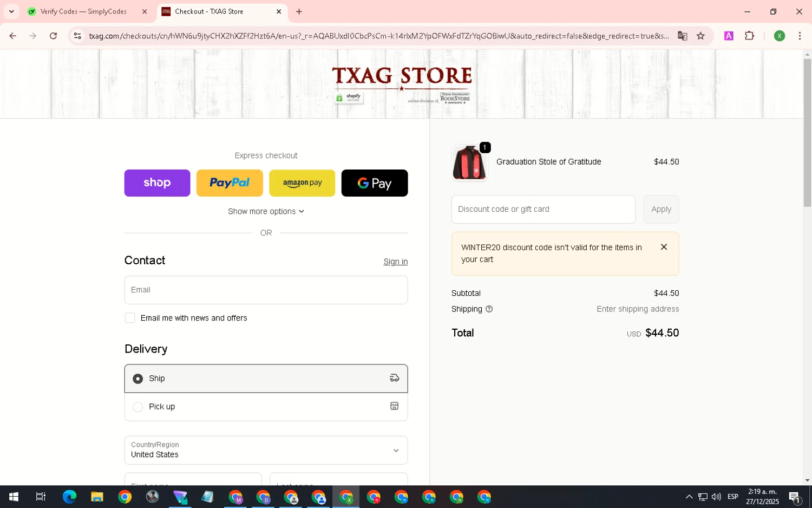The image size is (812, 508).
Task: Focus the Discount code or gift card field
Action: (x=543, y=209)
